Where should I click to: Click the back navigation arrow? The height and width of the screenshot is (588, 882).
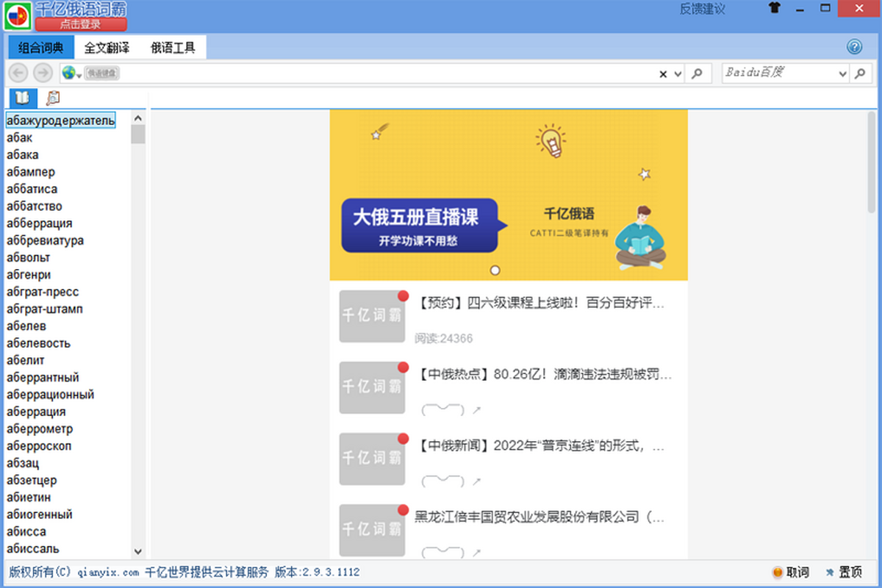coord(19,73)
